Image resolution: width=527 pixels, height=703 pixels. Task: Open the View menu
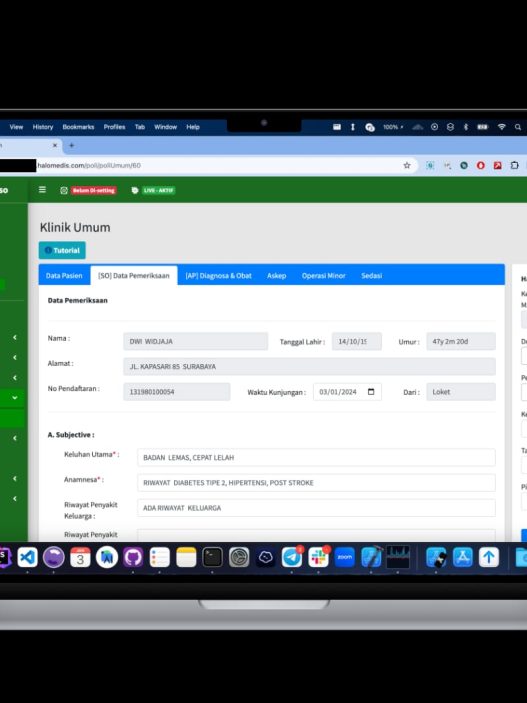coord(16,127)
